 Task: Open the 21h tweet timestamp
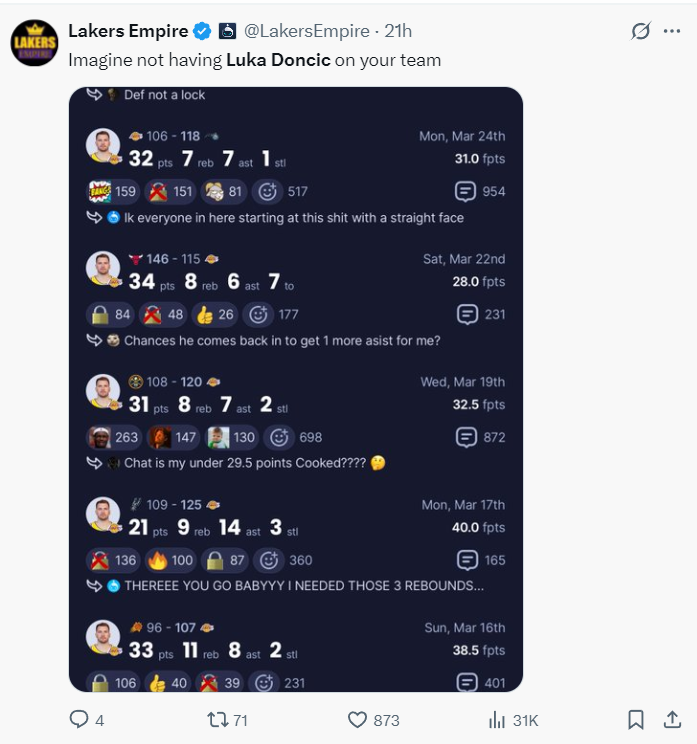(x=398, y=31)
